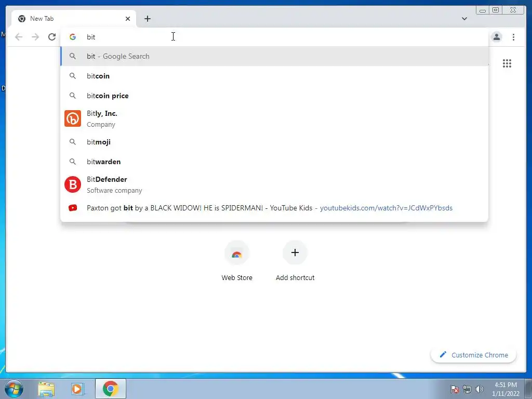Click the Chrome taskbar icon
The height and width of the screenshot is (399, 532).
pos(110,389)
